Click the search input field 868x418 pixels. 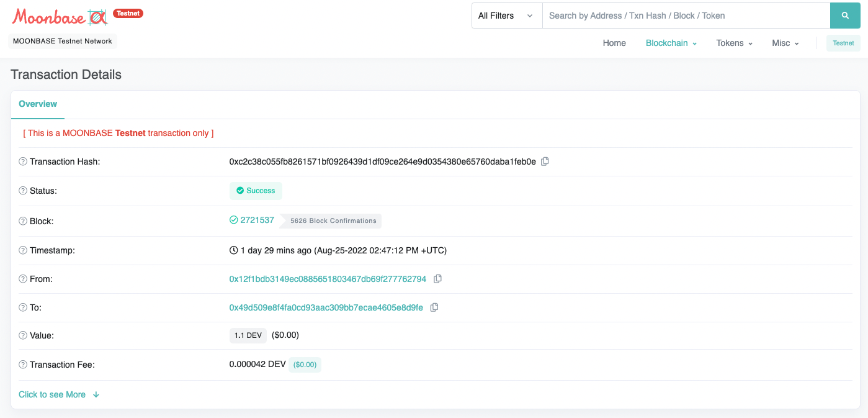click(x=682, y=15)
